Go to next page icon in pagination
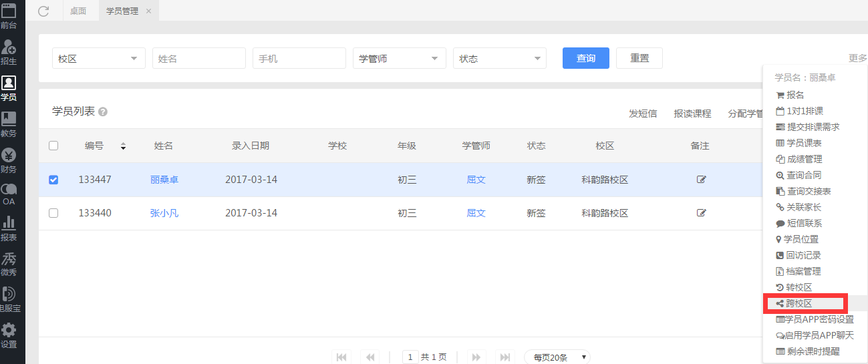 tap(476, 357)
